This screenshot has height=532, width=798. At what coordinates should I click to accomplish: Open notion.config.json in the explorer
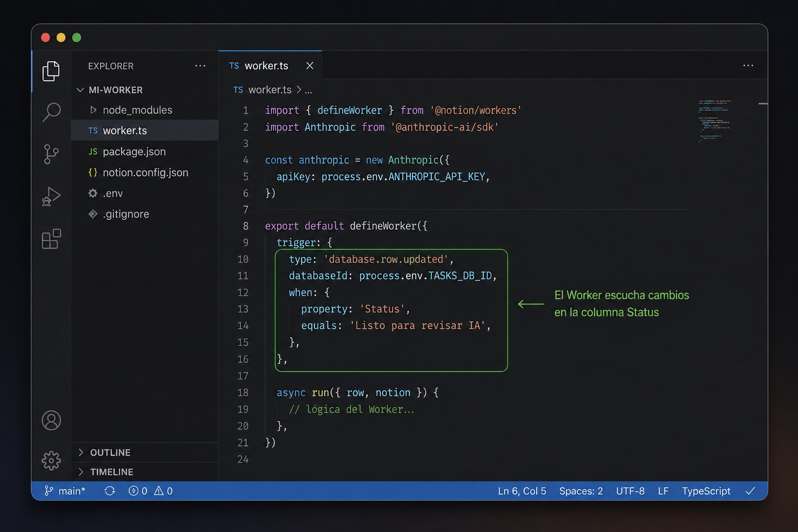145,172
